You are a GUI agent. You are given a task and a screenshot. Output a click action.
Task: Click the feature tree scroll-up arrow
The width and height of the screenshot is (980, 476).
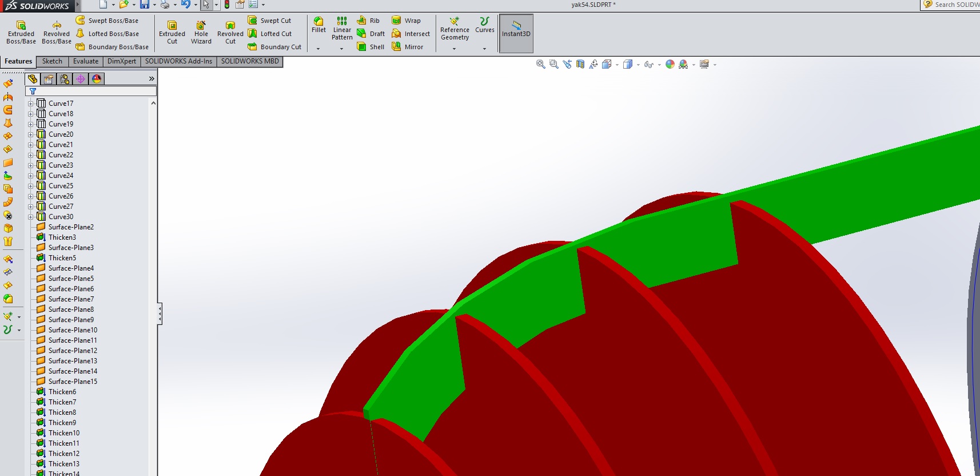coord(153,103)
